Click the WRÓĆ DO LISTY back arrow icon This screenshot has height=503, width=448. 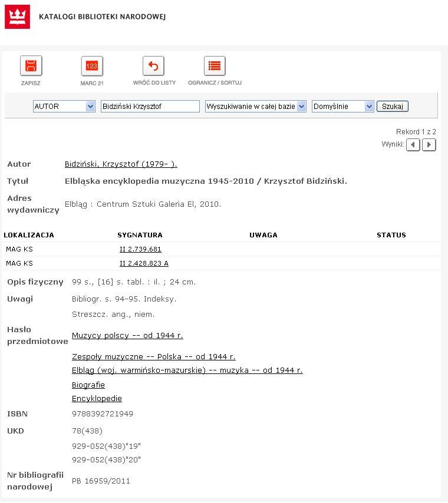click(153, 66)
